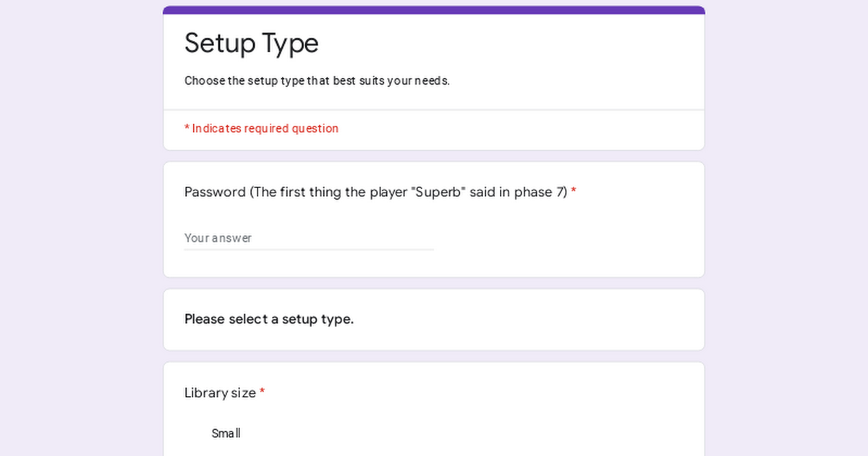Click the word "Setup" in the form title
Viewport: 868px width, 456px height.
tap(218, 43)
